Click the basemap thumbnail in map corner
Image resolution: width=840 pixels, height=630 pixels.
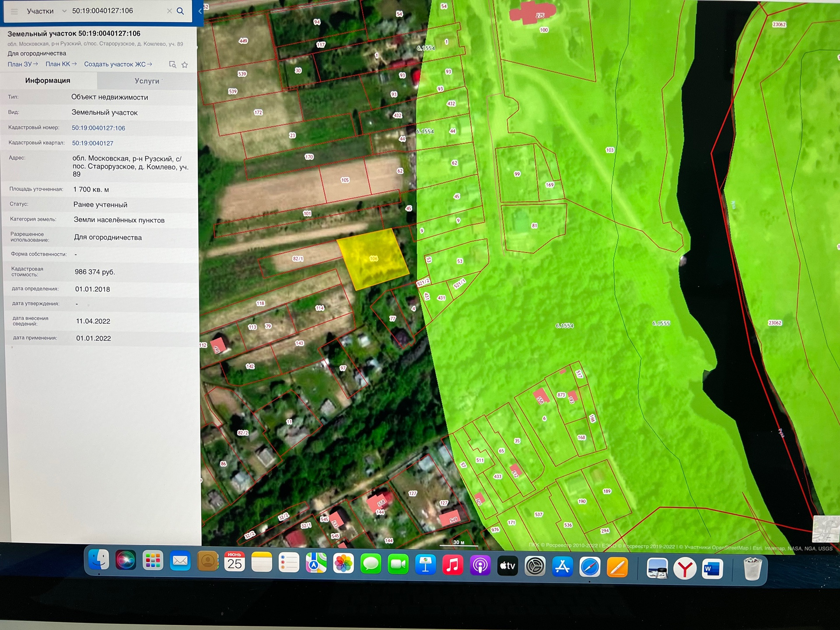826,528
